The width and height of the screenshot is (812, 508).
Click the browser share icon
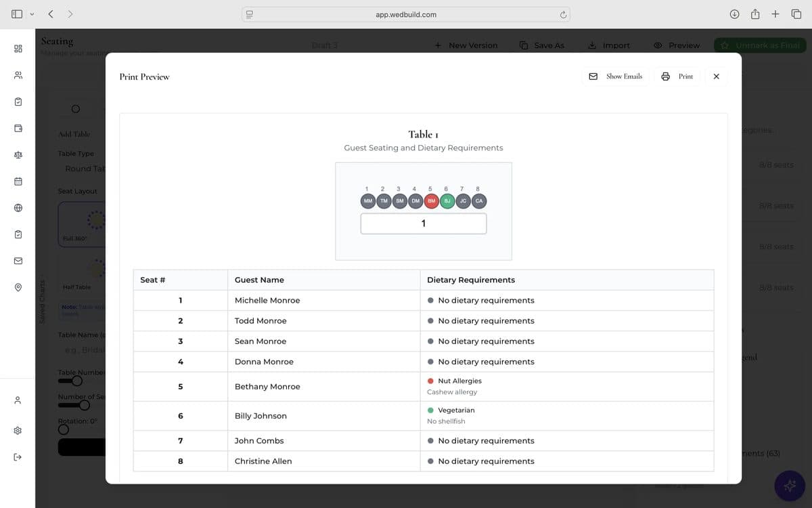[755, 14]
